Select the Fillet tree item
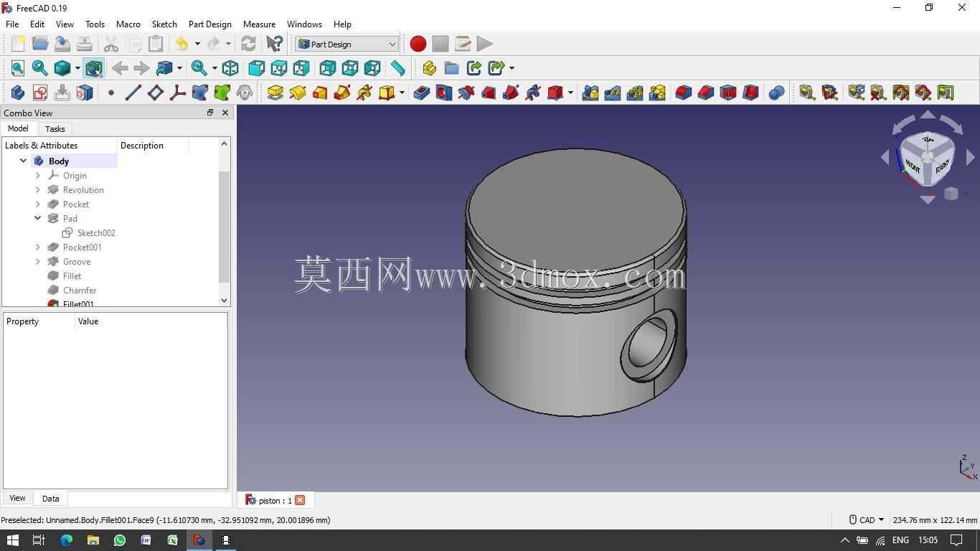Viewport: 980px width, 551px height. tap(72, 275)
